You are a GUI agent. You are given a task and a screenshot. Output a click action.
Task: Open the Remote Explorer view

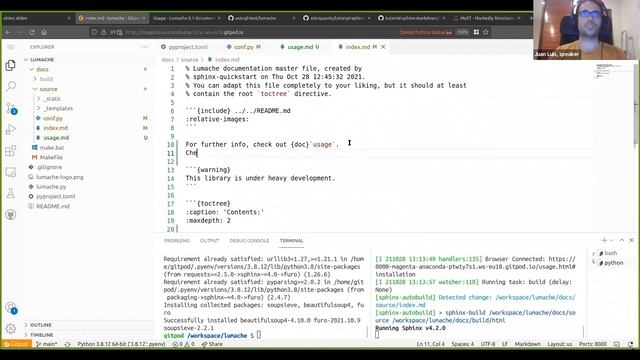tap(11, 172)
